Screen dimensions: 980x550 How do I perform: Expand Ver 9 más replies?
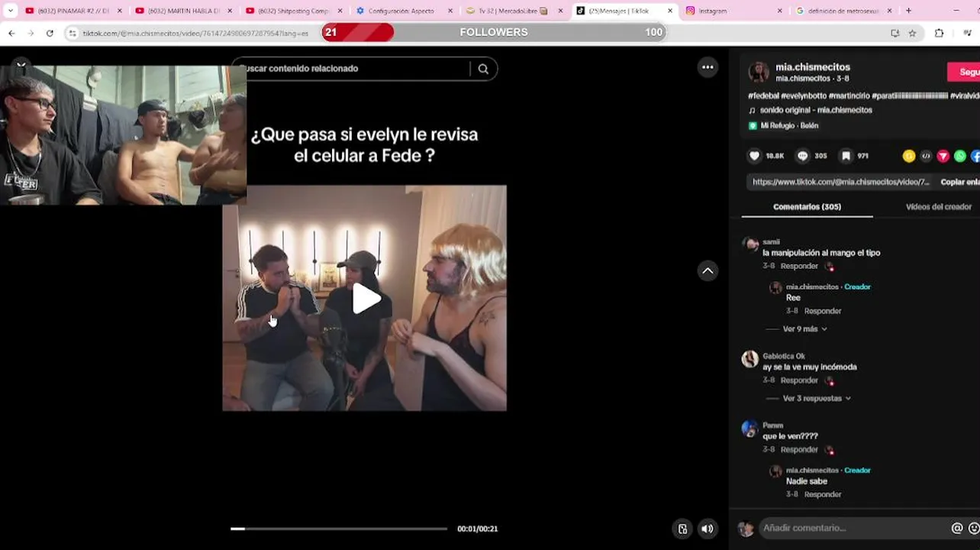pos(804,329)
